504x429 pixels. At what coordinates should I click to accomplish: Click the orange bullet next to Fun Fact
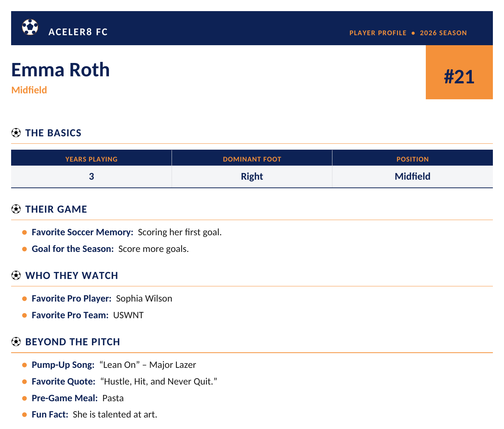coord(24,415)
